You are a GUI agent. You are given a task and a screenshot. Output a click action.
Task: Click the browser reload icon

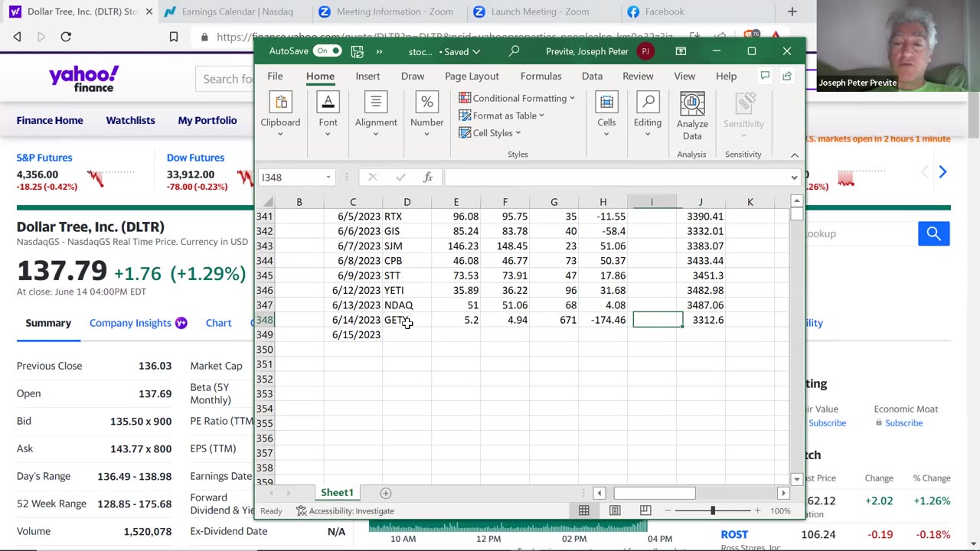[66, 37]
